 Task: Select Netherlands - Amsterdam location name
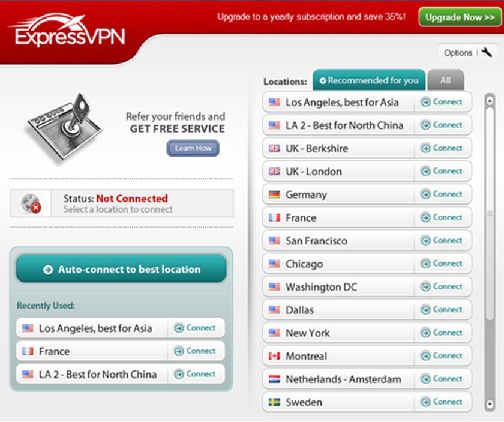(343, 379)
